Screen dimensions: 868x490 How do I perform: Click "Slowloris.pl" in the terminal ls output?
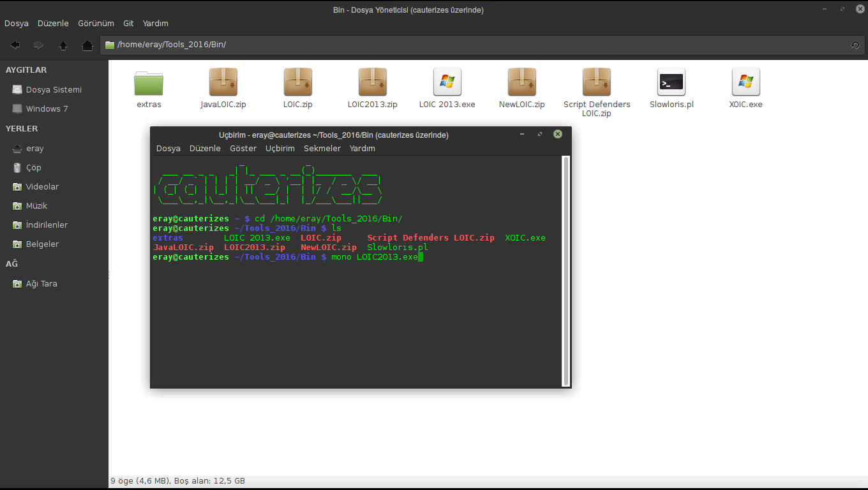[398, 248]
